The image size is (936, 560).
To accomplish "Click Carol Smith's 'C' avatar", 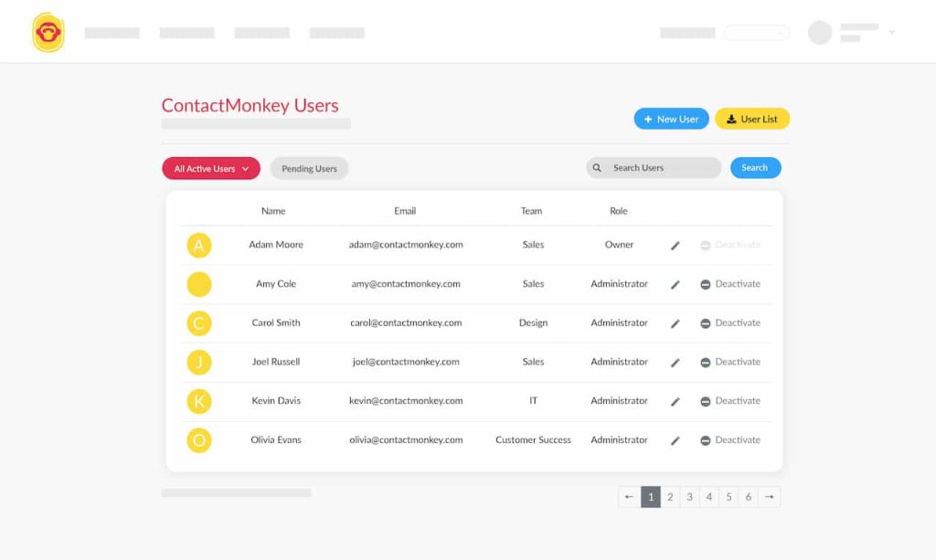I will [199, 323].
